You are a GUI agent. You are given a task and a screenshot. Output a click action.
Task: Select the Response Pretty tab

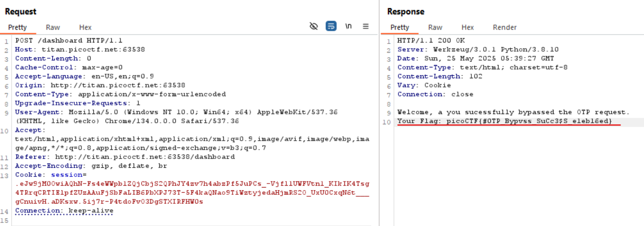400,28
